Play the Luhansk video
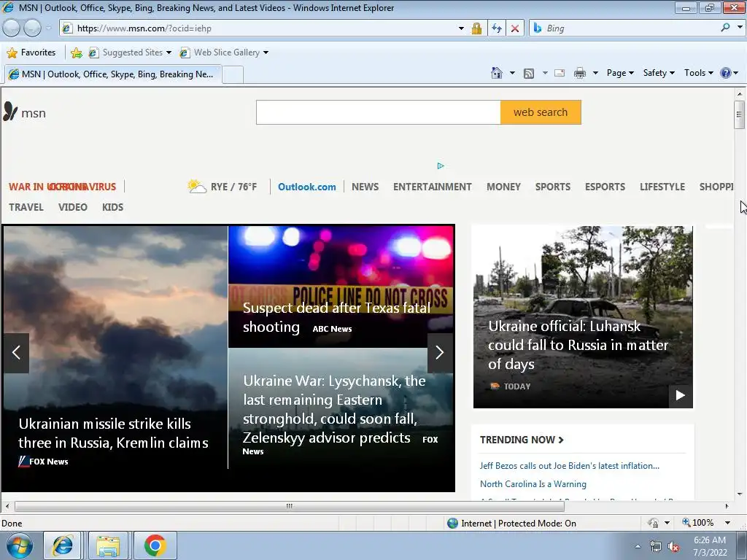The width and height of the screenshot is (747, 560). tap(681, 395)
